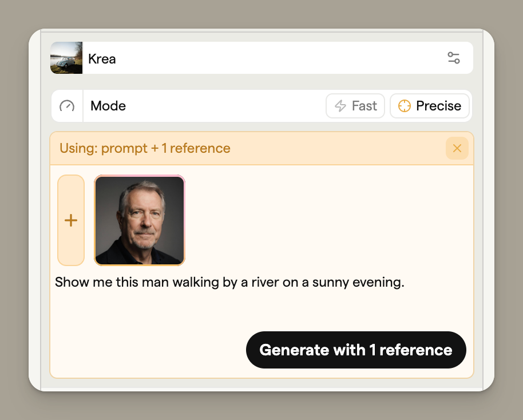Click the "Using: prompt + 1 reference" label
This screenshot has width=523, height=420.
click(145, 148)
